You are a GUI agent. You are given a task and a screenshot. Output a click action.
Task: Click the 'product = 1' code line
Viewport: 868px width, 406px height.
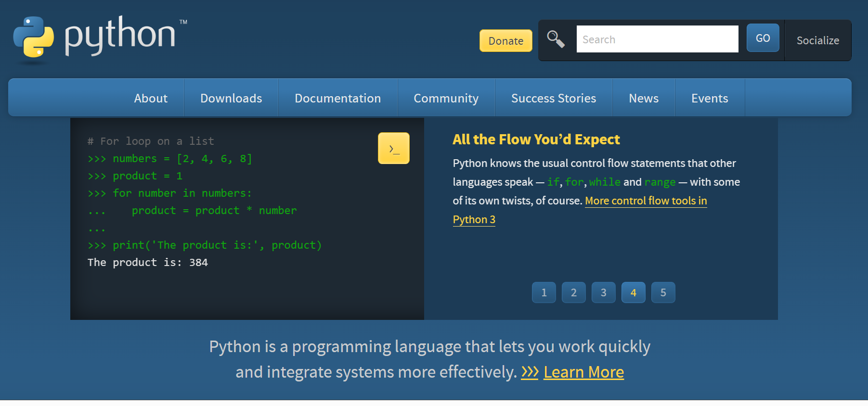[x=135, y=176]
